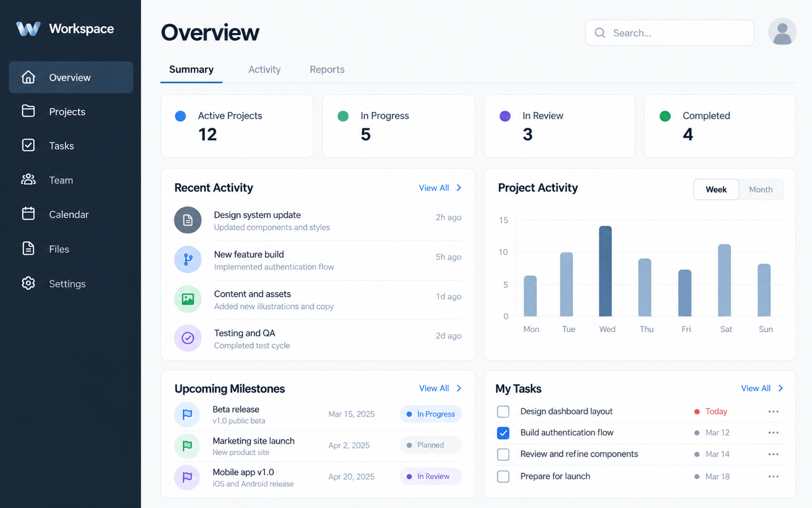This screenshot has height=508, width=812.
Task: Open Settings via the gear icon
Action: [x=28, y=283]
